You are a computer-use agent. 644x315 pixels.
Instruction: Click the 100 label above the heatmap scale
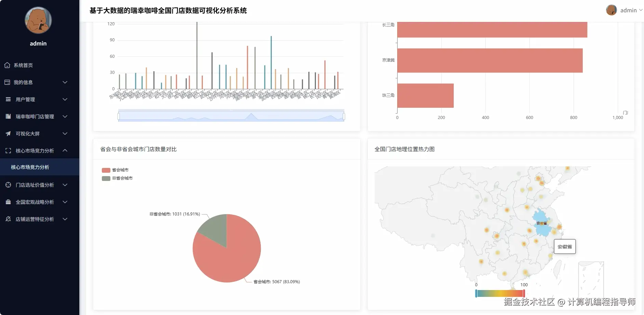point(524,285)
